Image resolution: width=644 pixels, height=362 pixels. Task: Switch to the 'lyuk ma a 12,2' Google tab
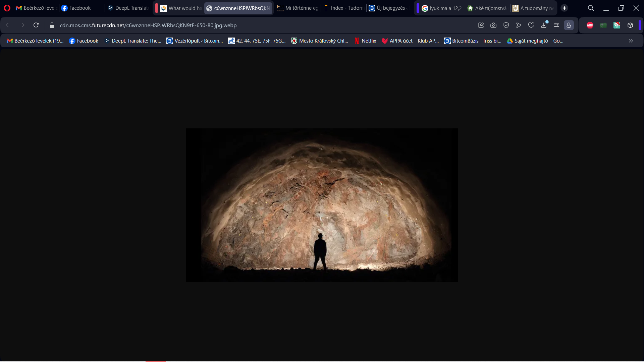[442, 8]
